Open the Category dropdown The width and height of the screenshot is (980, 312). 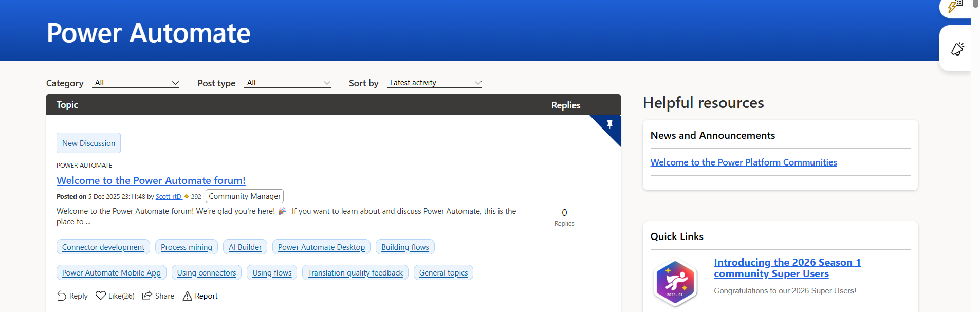(136, 83)
